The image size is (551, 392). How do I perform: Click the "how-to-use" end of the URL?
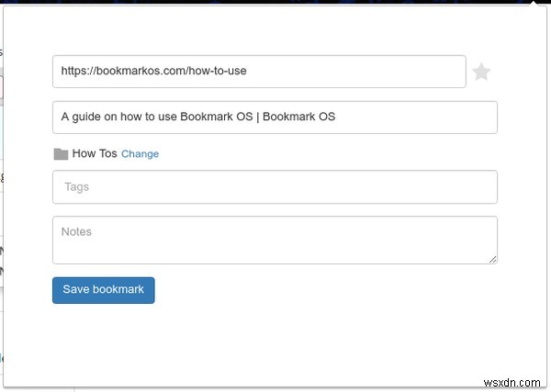click(x=219, y=71)
